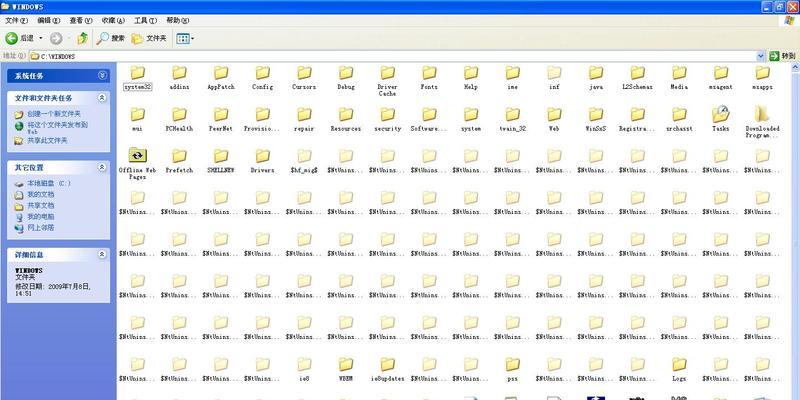Open the 文件(F) menu
800x400 pixels.
(16, 20)
